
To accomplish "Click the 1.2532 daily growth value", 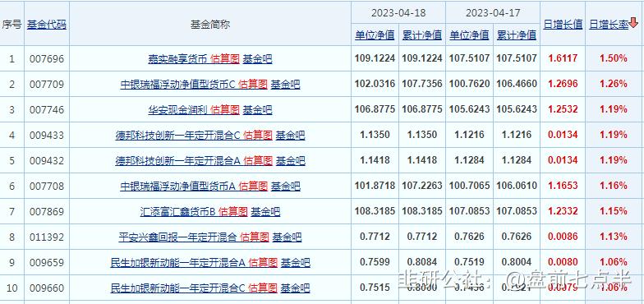I will click(563, 110).
